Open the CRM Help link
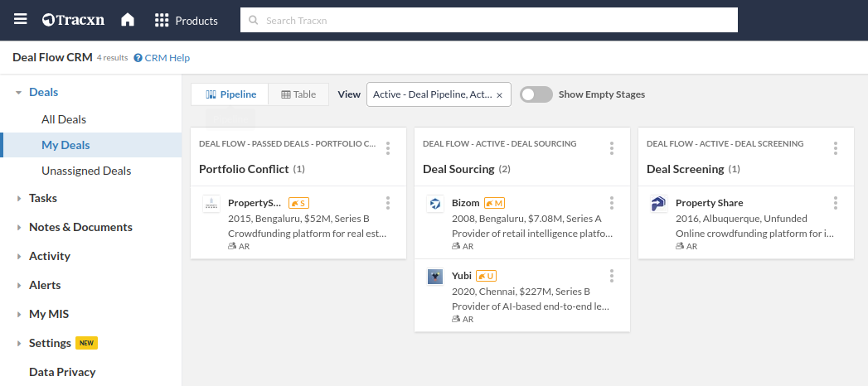Viewport: 868px width, 386px height. point(162,58)
